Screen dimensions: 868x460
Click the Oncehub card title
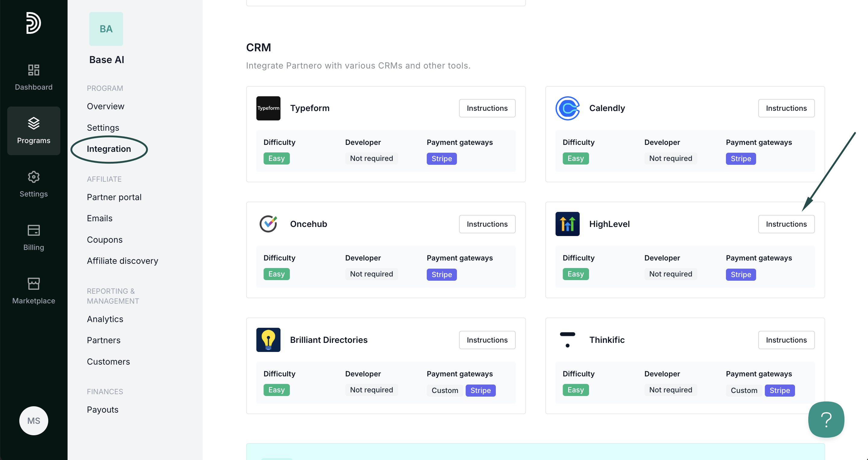309,224
